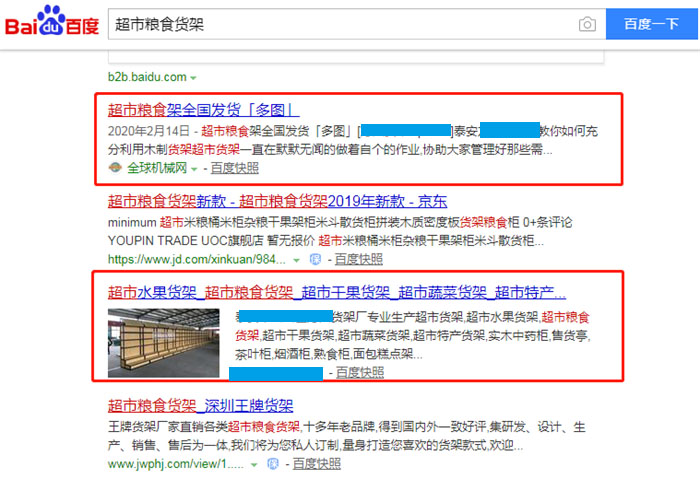Open result titled 超市水果货架_超市粮食货架_超市干果货架

[x=337, y=292]
